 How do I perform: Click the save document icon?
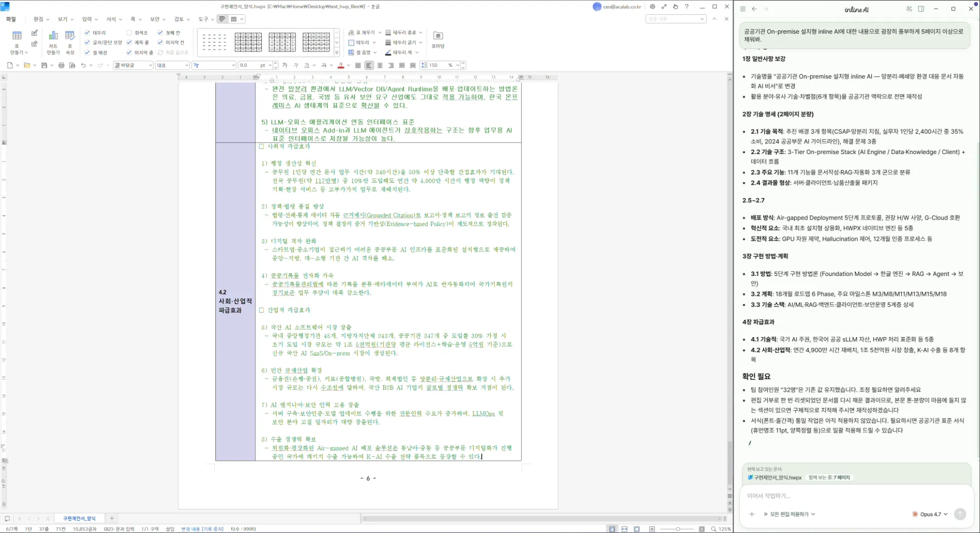(x=44, y=65)
